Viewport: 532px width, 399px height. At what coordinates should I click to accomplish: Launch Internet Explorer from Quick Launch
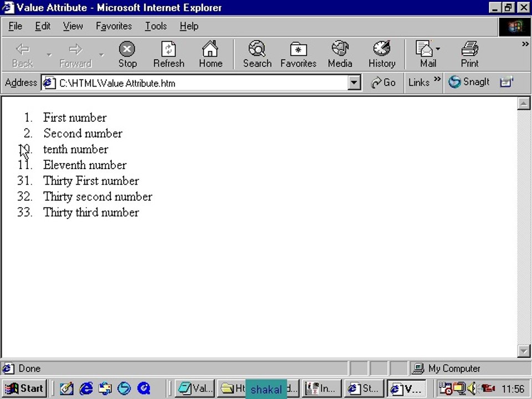tap(86, 388)
